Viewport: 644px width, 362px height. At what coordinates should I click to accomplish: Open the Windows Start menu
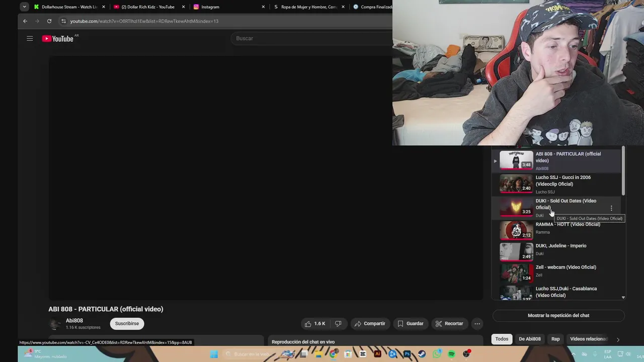coord(214,354)
